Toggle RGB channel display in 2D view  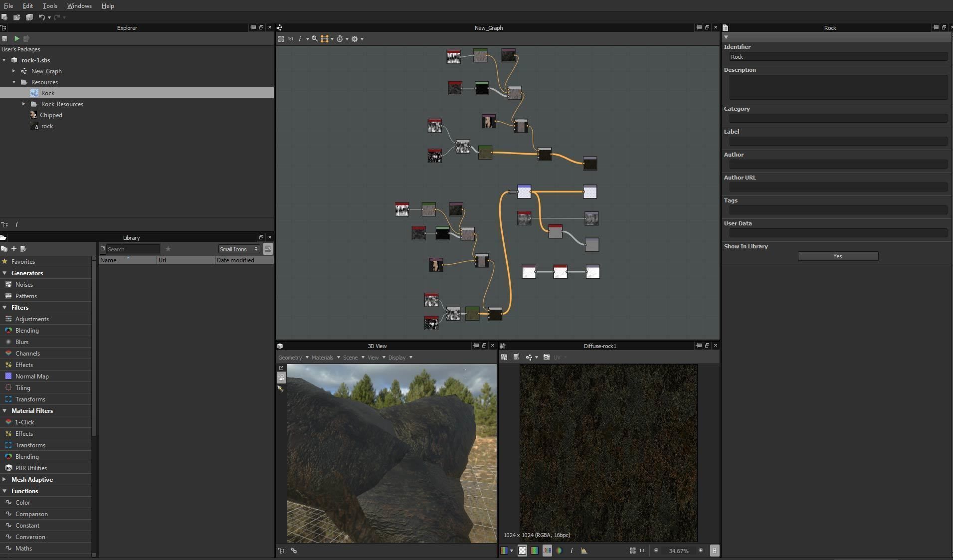(547, 551)
